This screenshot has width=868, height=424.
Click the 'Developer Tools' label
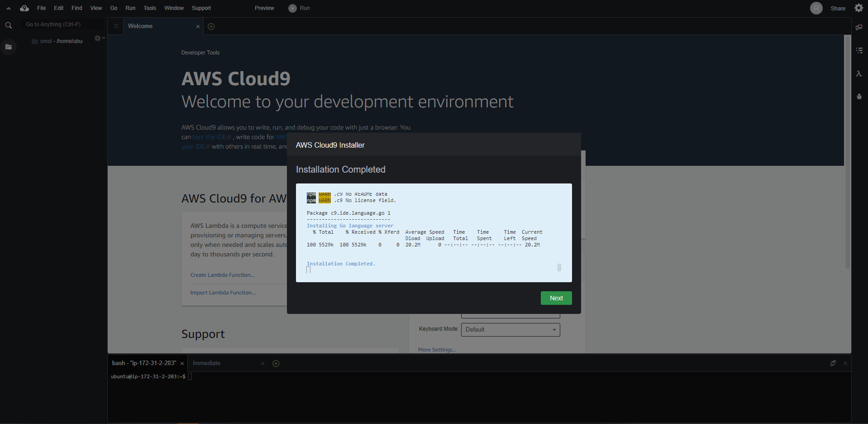click(200, 53)
